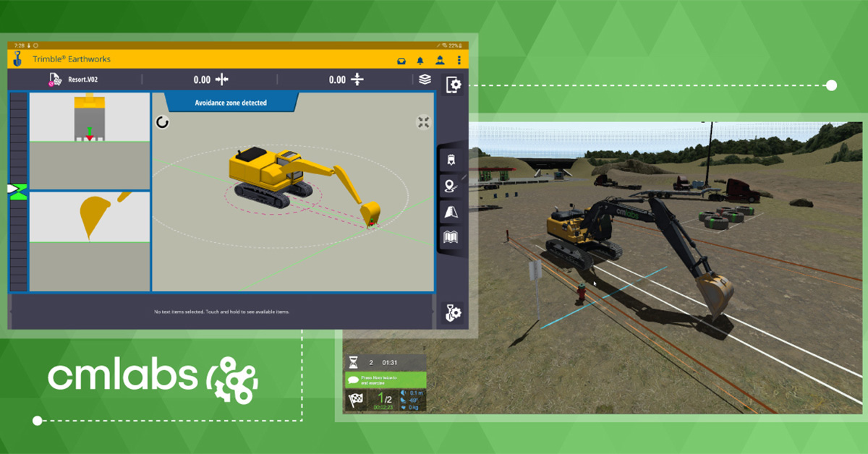The width and height of the screenshot is (868, 454).
Task: Click the checkered flags icon in simulator HUD
Action: pos(355,400)
